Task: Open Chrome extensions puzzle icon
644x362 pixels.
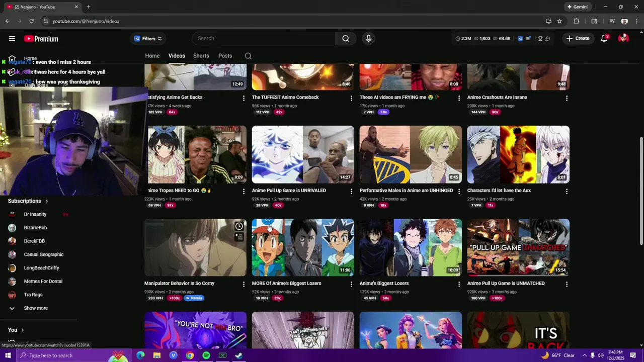Action: click(x=577, y=21)
